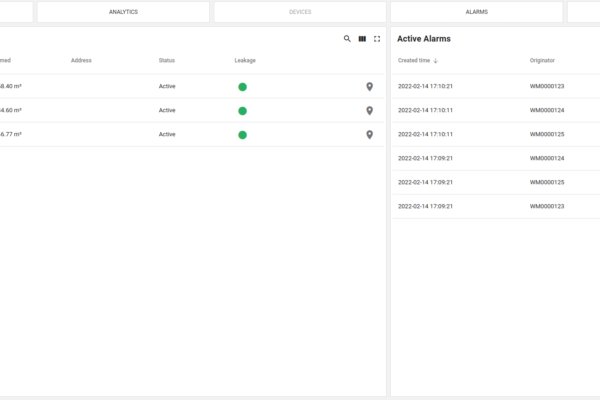600x400 pixels.
Task: Sort by the Leakage column header
Action: (245, 61)
